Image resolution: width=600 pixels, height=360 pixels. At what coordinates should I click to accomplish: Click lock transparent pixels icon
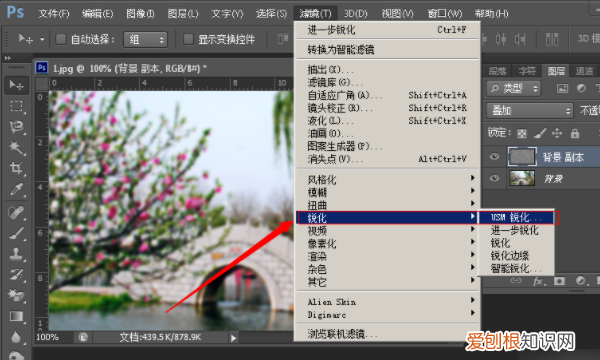(x=522, y=134)
